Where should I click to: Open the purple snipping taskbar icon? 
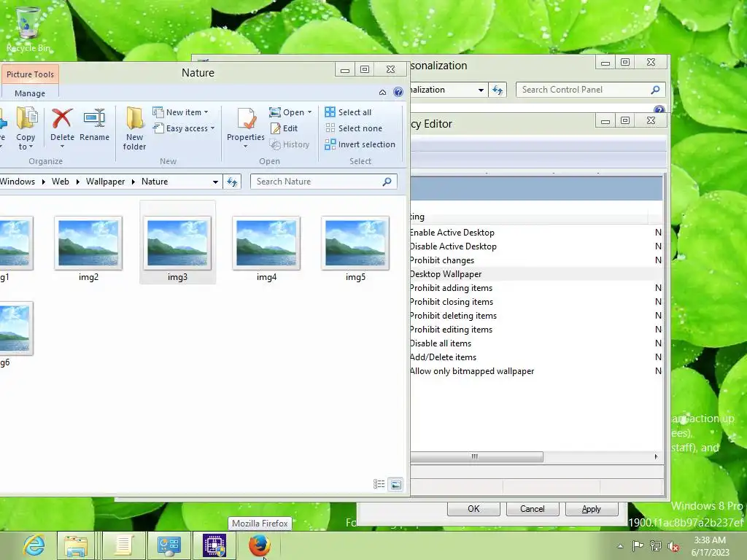[x=214, y=545]
